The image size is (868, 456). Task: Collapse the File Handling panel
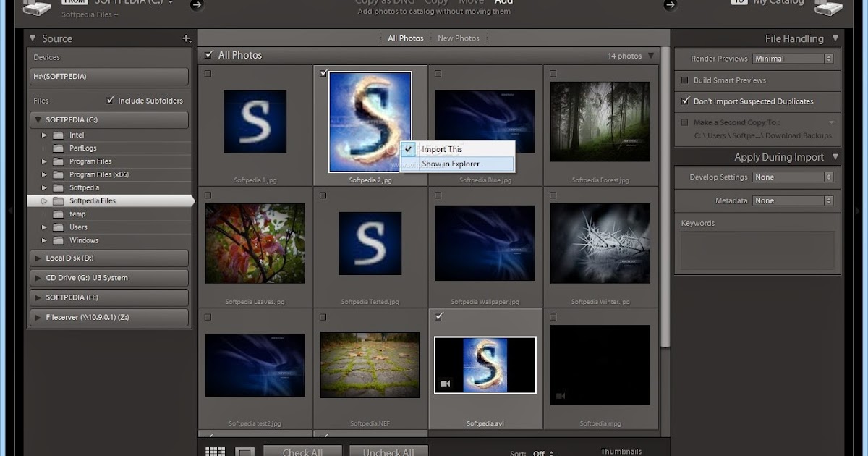point(835,38)
